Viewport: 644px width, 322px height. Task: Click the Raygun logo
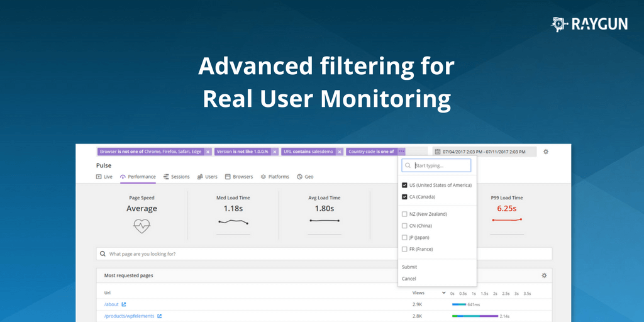click(589, 25)
